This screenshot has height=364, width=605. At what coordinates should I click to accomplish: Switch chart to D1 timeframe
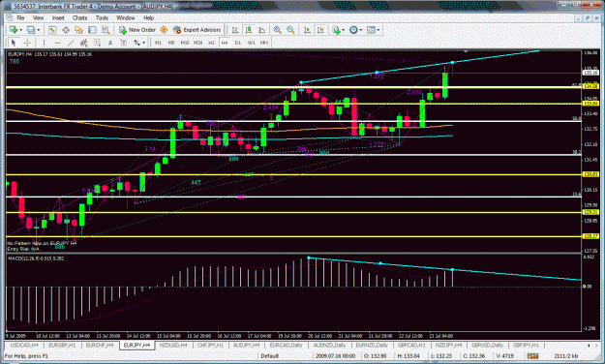pyautogui.click(x=238, y=43)
